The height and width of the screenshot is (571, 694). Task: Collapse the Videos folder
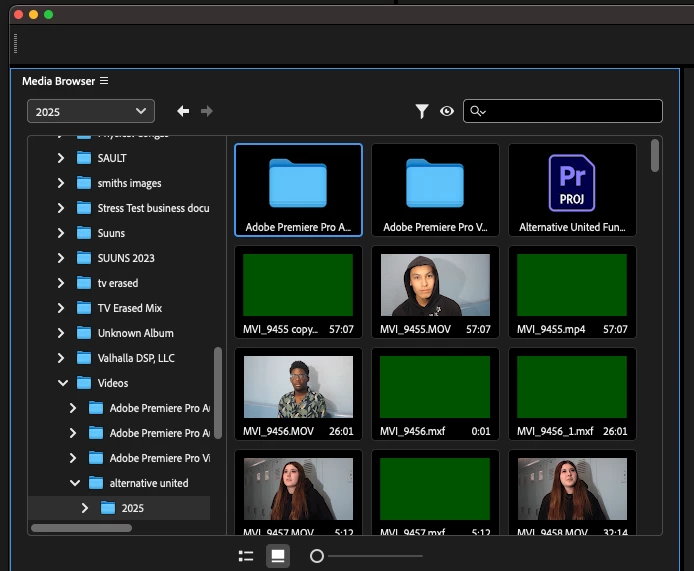[62, 383]
